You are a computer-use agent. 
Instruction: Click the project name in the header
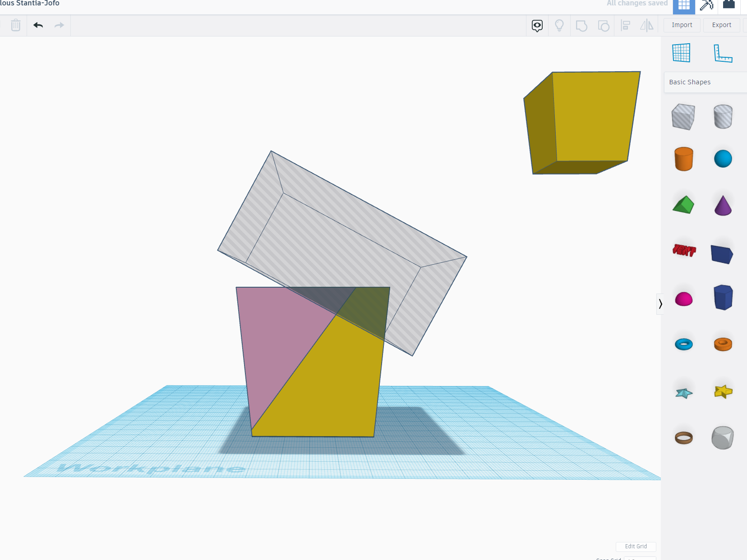click(x=30, y=4)
